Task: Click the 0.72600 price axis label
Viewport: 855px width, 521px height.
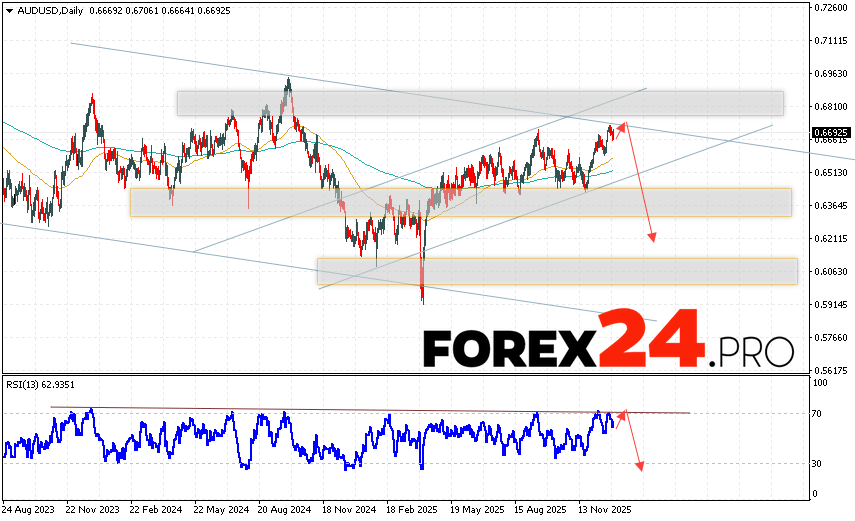Action: coord(831,8)
